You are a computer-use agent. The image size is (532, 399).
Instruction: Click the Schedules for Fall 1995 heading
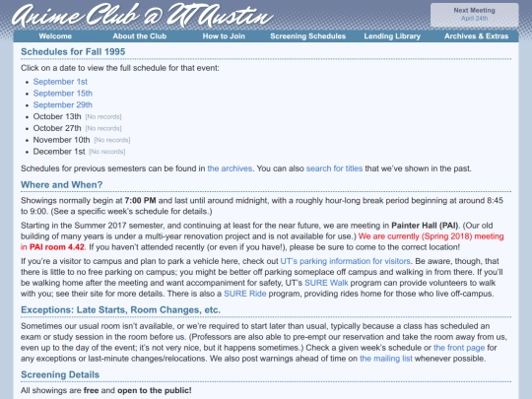coord(73,52)
